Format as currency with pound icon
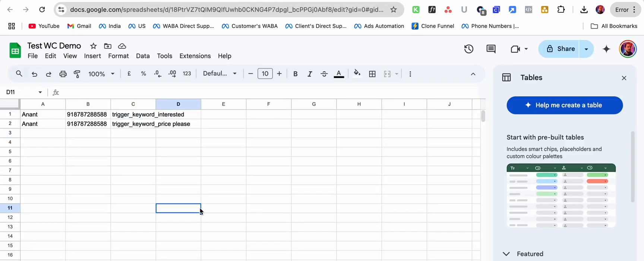The width and height of the screenshot is (644, 261). (129, 74)
